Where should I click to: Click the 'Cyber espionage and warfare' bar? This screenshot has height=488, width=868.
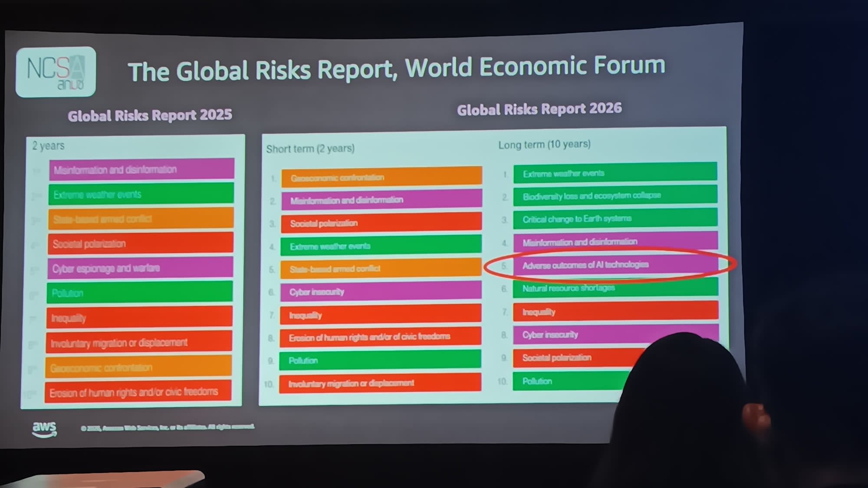[x=140, y=268]
